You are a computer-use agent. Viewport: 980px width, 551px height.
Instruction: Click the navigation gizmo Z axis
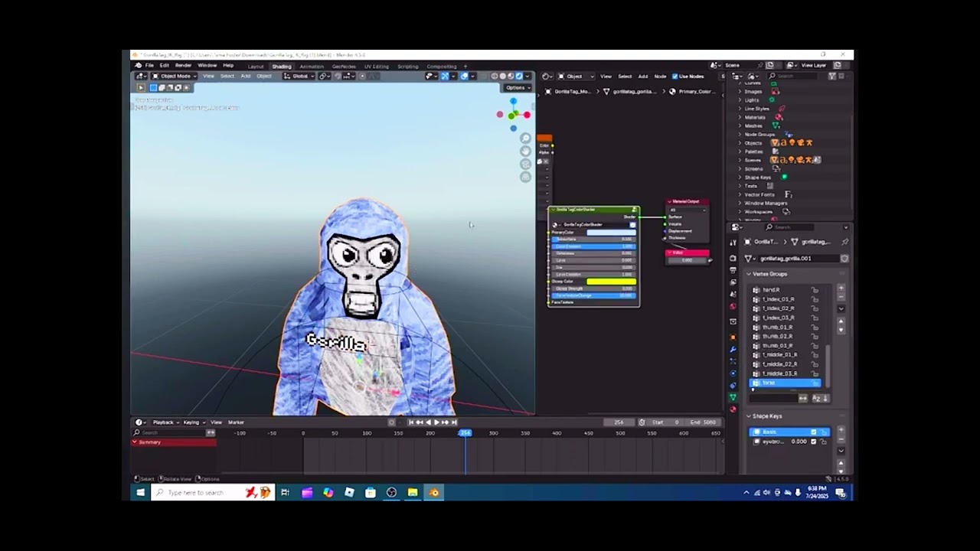[513, 101]
